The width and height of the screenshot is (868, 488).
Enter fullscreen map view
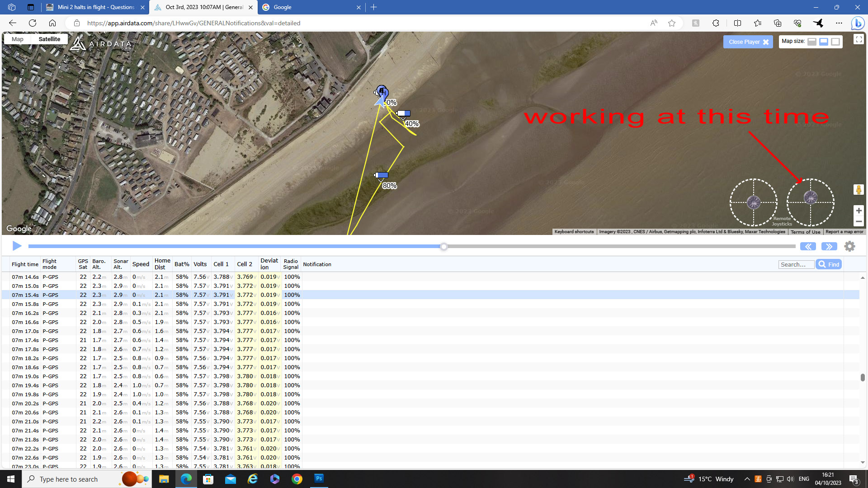click(859, 40)
